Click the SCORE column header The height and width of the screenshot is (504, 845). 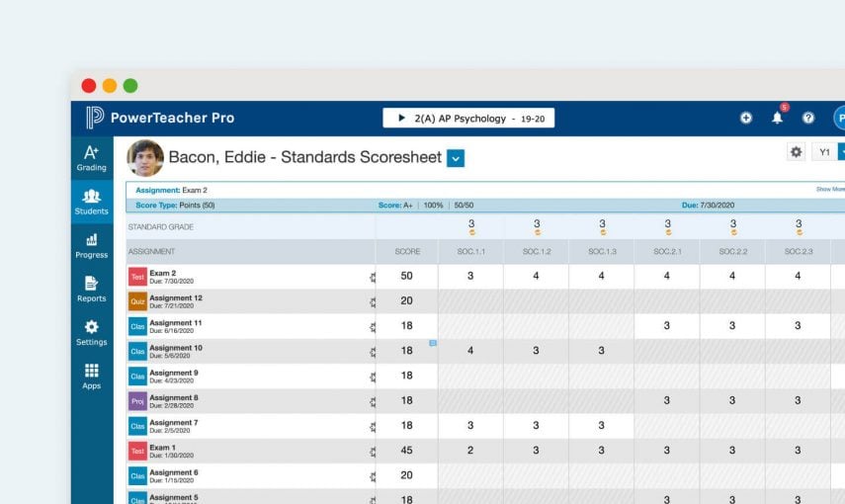407,252
